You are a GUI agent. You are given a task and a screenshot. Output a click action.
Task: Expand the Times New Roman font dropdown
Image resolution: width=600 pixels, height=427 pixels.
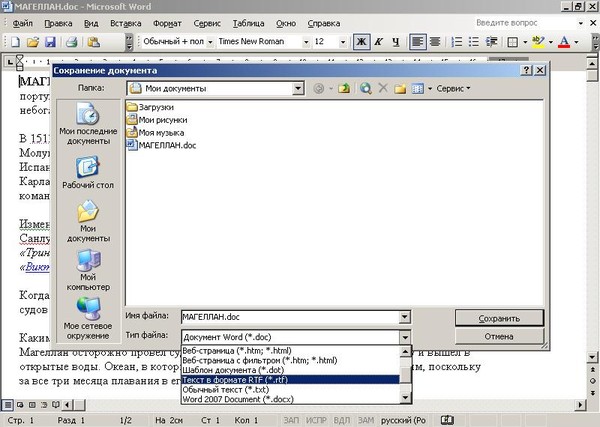pos(306,42)
